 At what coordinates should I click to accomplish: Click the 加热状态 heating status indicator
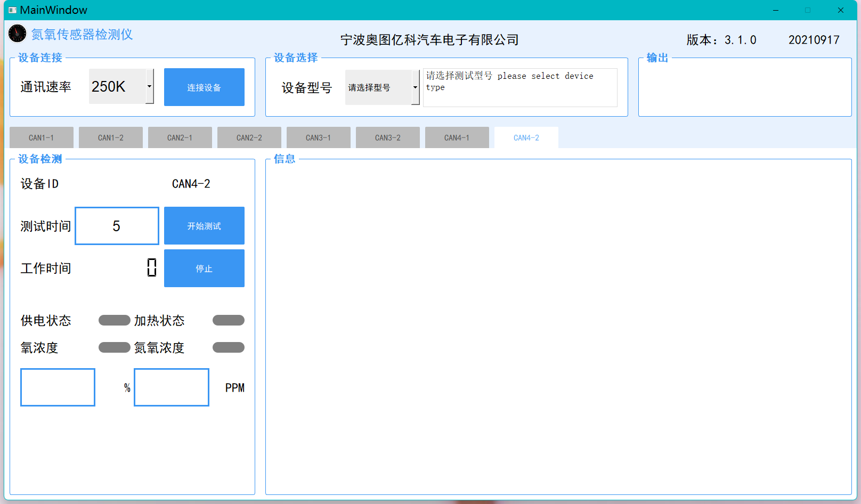pos(228,320)
